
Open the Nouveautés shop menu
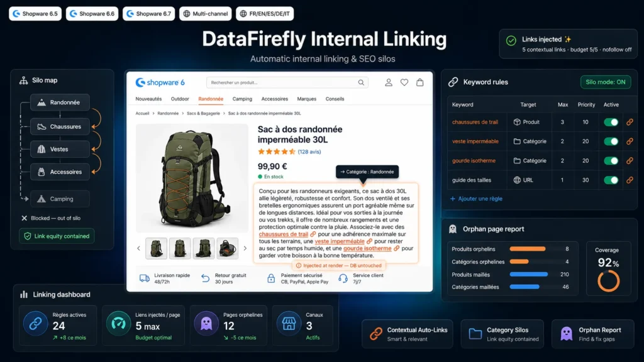pos(148,99)
